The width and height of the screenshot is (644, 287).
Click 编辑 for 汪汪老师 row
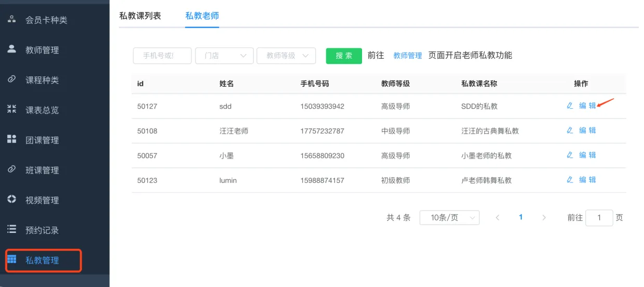pos(587,131)
